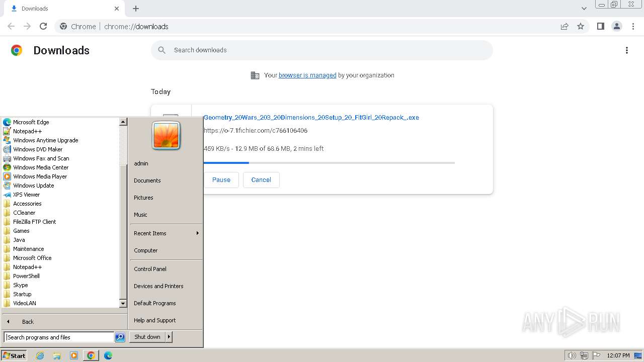
Task: Pause the Geometry Wars download
Action: pos(221,180)
